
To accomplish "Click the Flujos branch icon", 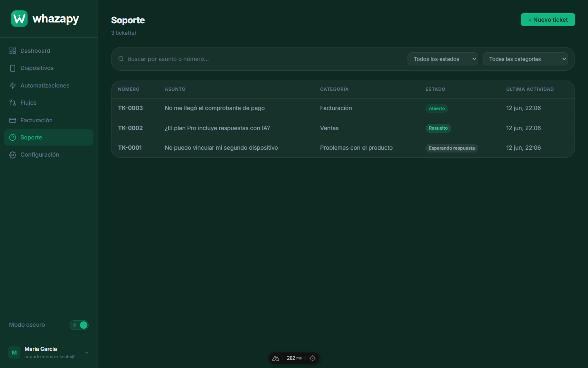I will pyautogui.click(x=13, y=103).
